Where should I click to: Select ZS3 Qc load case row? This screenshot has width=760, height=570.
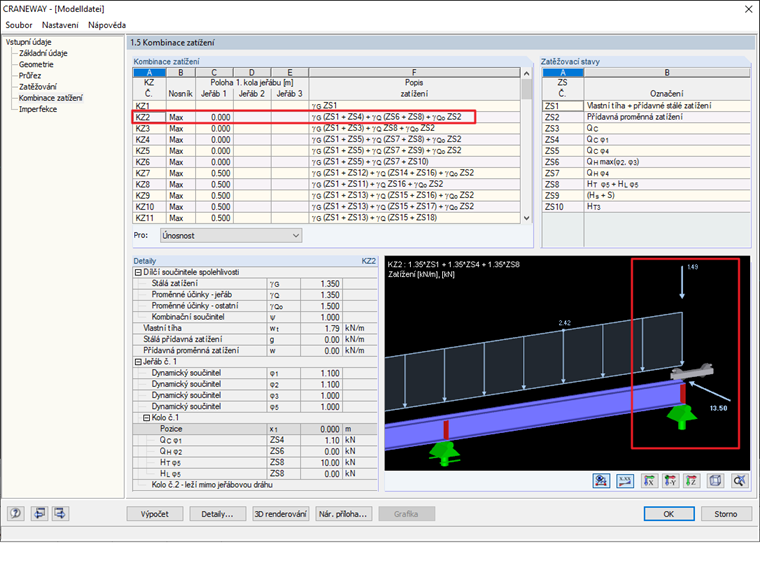click(x=646, y=128)
